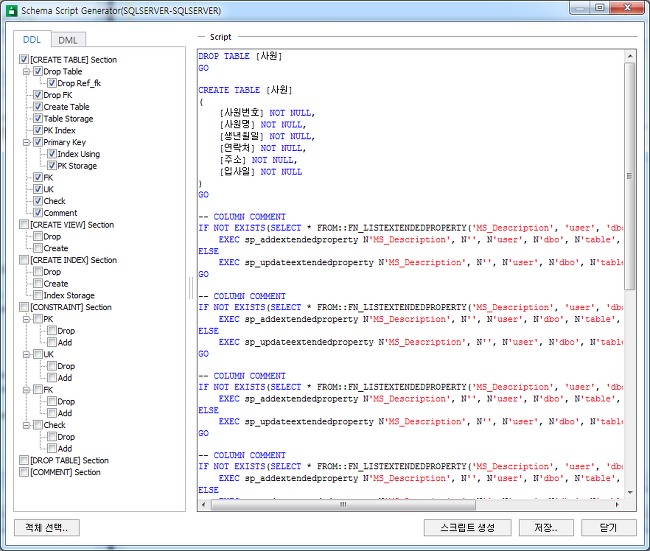The height and width of the screenshot is (551, 650).
Task: Uncheck the Drop FK option
Action: pos(38,95)
